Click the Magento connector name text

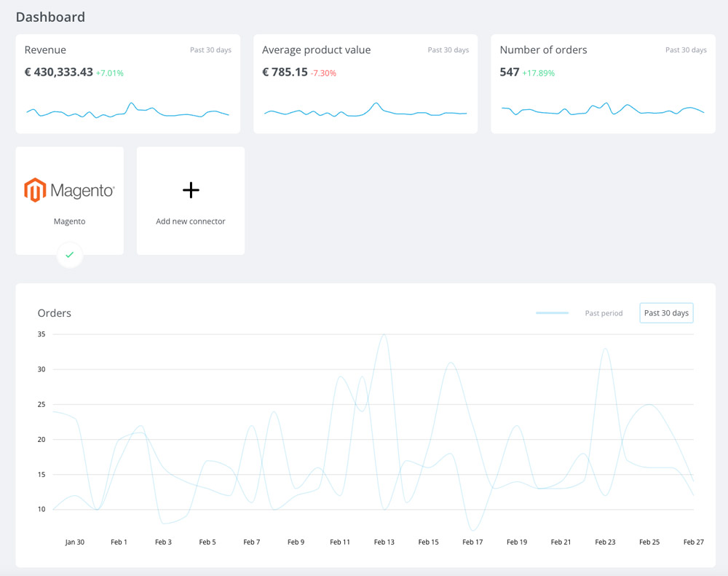coord(70,221)
